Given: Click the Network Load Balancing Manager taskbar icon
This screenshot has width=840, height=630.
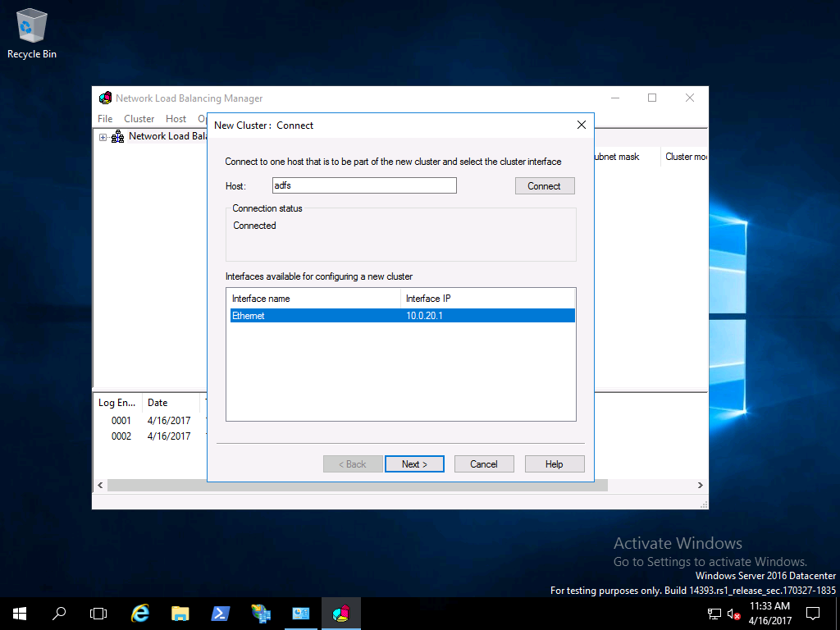Looking at the screenshot, I should click(341, 613).
